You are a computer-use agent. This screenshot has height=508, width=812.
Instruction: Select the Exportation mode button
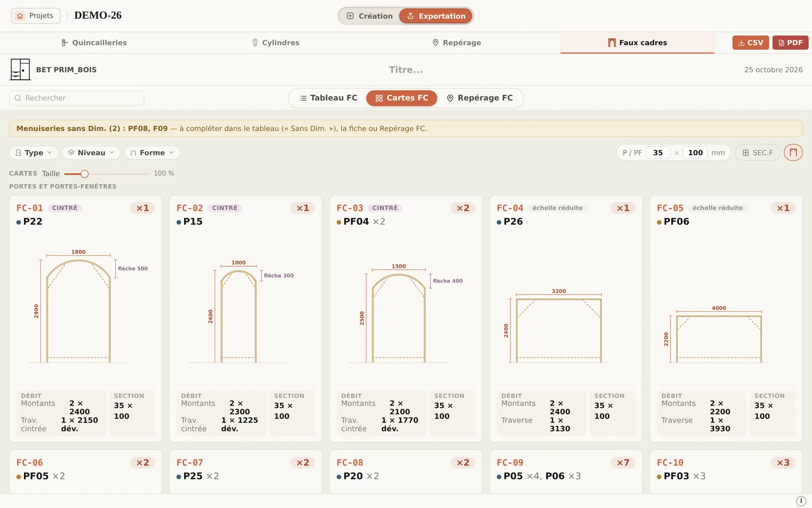[436, 16]
